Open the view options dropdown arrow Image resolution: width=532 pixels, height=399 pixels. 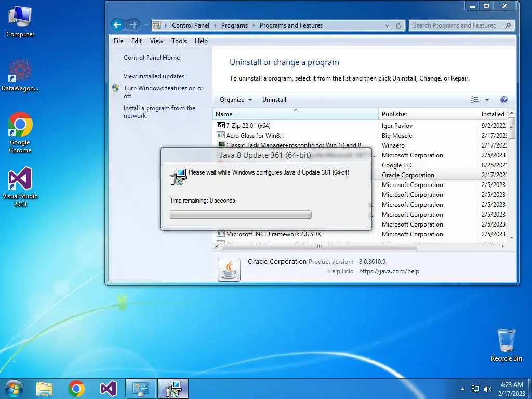coord(487,100)
